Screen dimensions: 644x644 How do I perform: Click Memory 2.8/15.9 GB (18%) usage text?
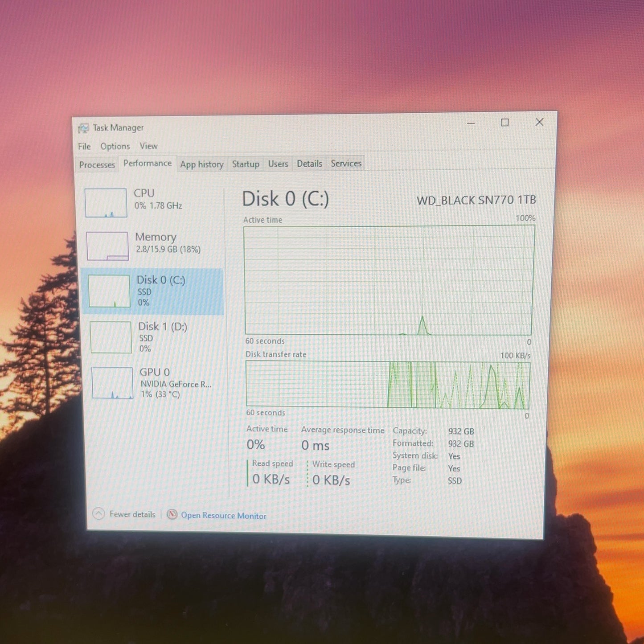168,250
